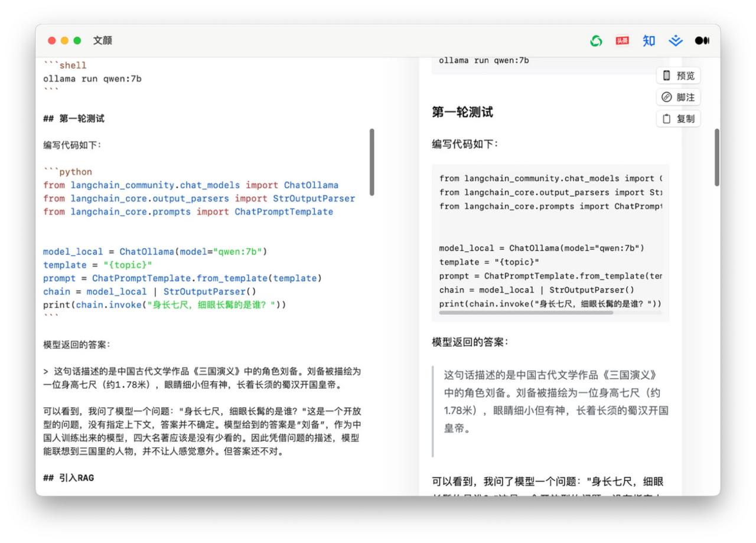
Task: Select the WeChat Official Account theme icon
Action: (597, 41)
